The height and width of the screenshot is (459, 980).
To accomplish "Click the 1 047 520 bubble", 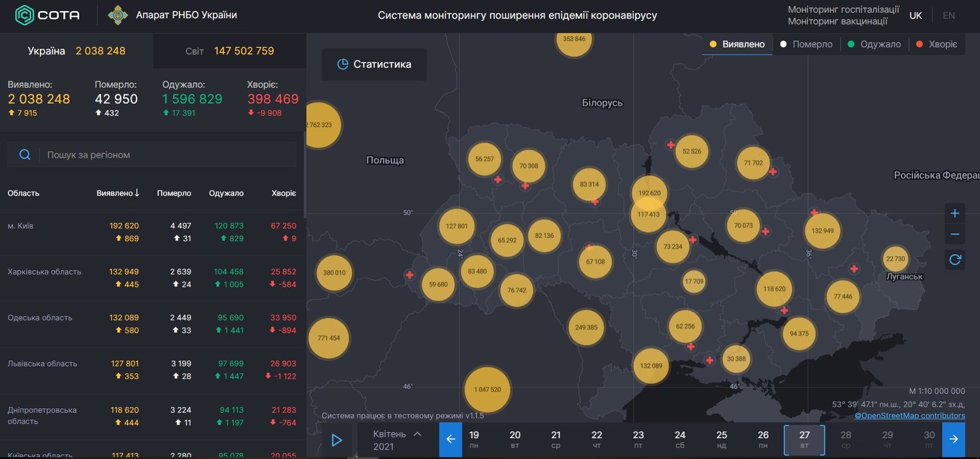I will coord(487,390).
